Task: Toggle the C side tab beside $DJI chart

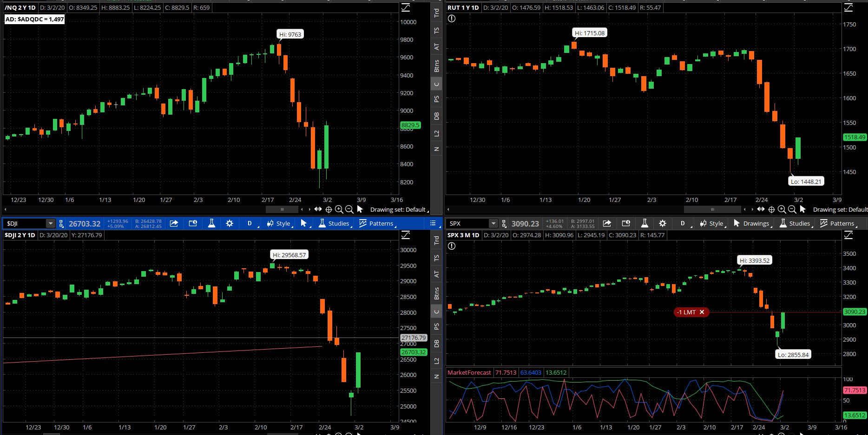Action: pyautogui.click(x=436, y=312)
